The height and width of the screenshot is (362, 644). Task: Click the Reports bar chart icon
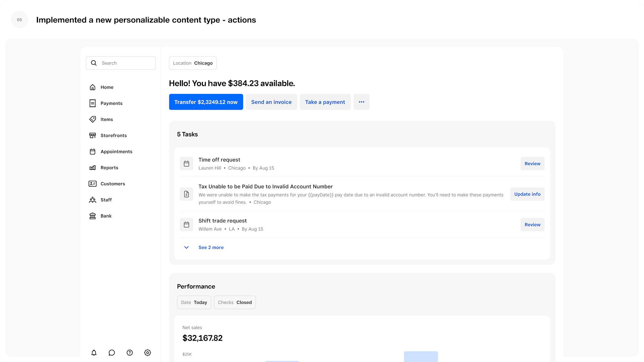tap(92, 168)
